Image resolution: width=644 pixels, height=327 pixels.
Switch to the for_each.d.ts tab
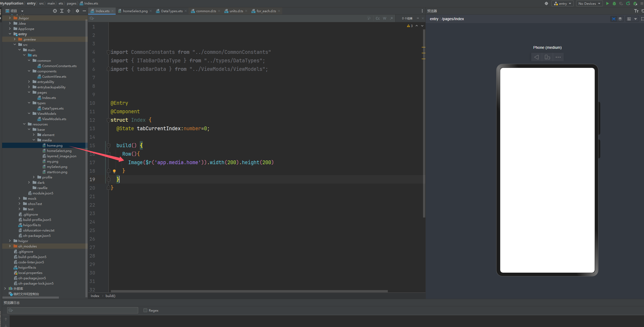pos(266,11)
